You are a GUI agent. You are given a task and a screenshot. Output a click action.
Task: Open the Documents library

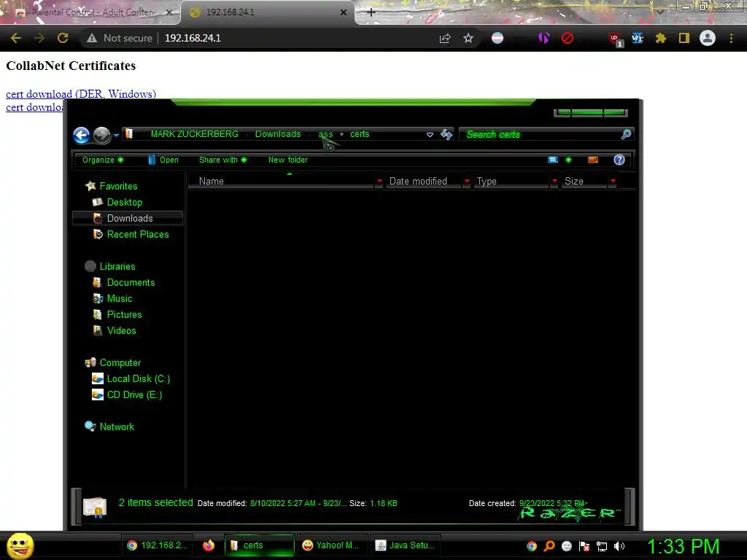pyautogui.click(x=131, y=283)
